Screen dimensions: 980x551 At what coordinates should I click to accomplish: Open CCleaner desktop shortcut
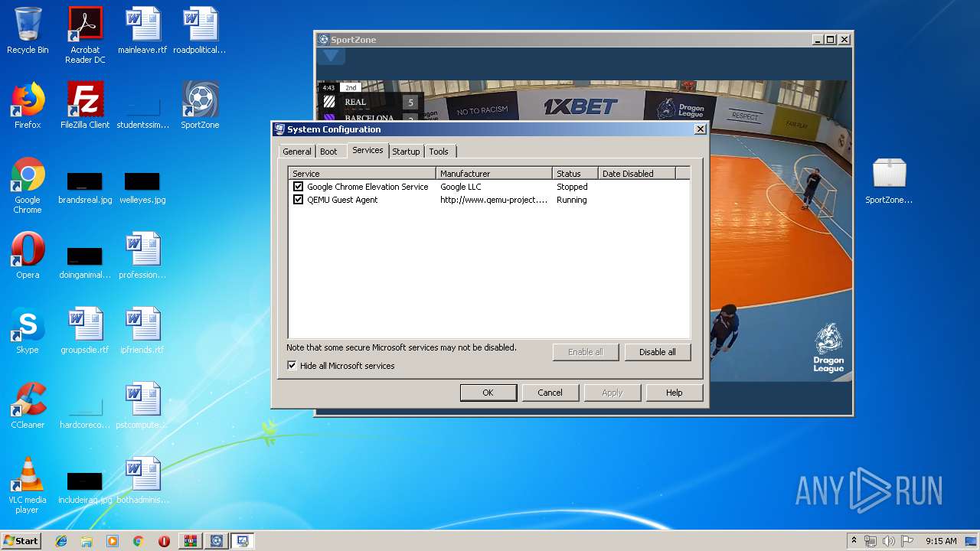(28, 406)
